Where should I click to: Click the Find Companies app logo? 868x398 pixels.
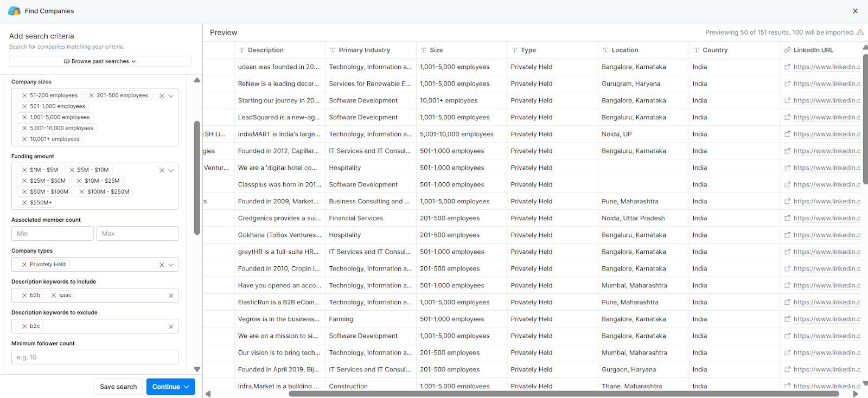coord(15,11)
